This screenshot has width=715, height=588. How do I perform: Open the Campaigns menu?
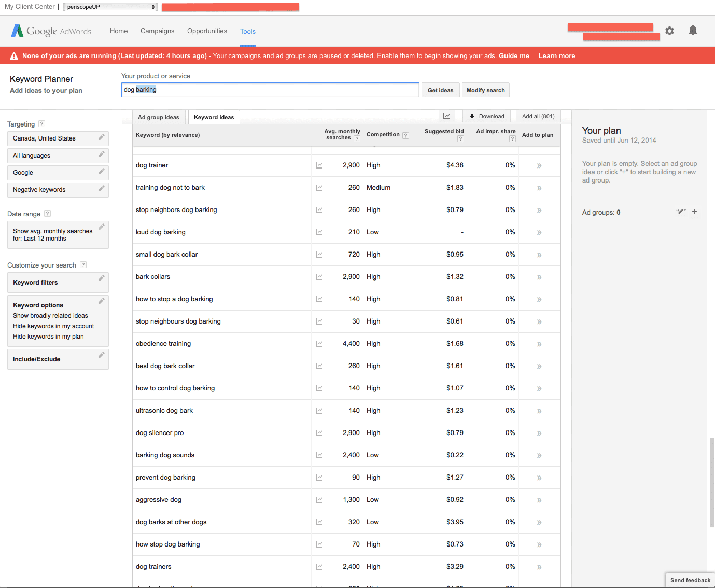click(158, 31)
